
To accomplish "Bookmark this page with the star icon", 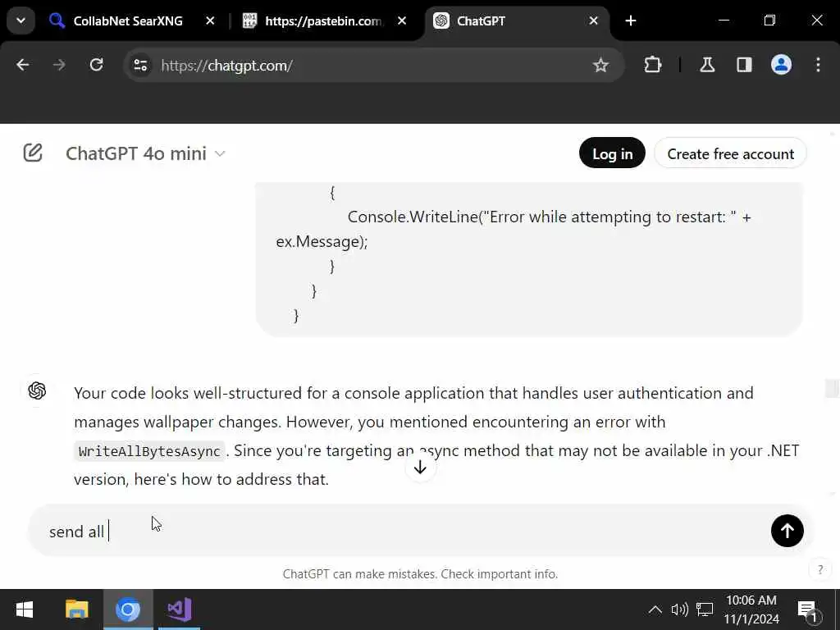I will click(600, 66).
